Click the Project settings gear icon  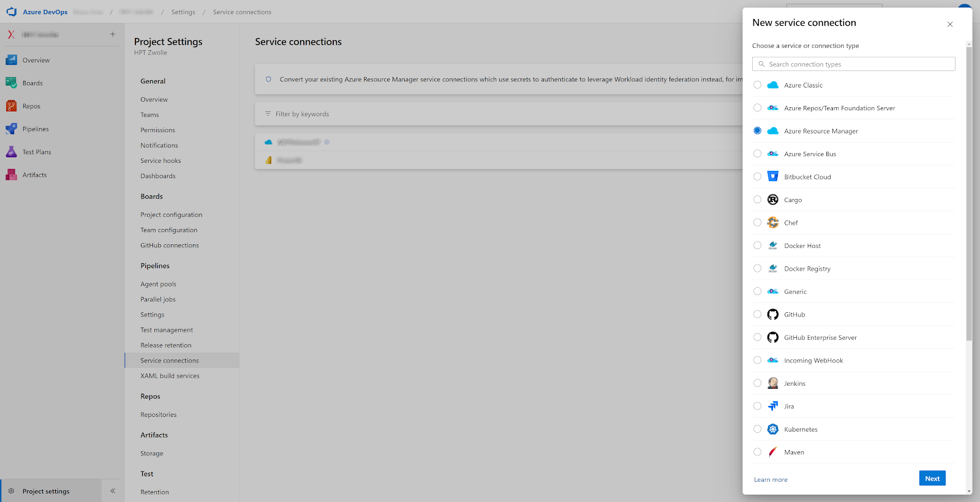(11, 491)
